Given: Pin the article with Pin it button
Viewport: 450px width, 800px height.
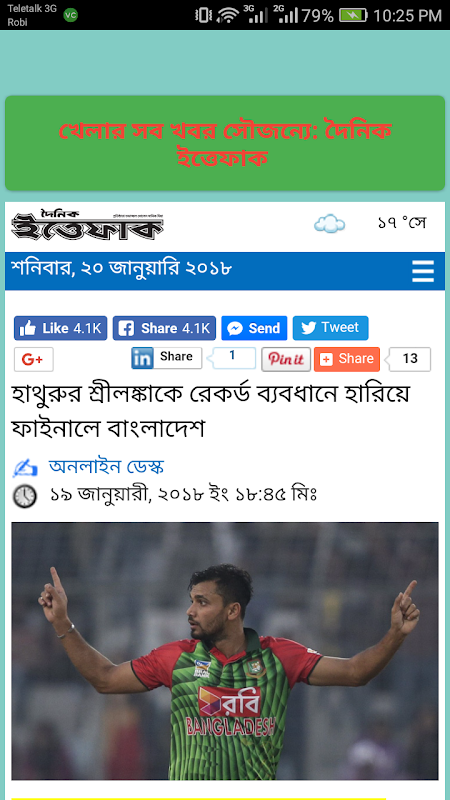Looking at the screenshot, I should [286, 359].
